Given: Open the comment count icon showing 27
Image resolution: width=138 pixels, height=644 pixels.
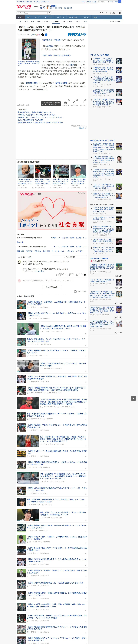Looking at the screenshot, I should tap(33, 35).
